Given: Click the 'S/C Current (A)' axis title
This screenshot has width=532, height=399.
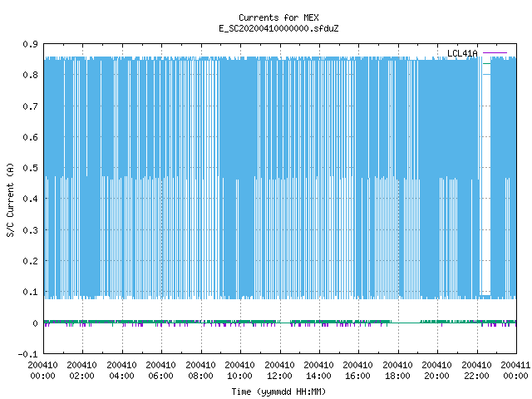Looking at the screenshot, I should (x=10, y=199).
